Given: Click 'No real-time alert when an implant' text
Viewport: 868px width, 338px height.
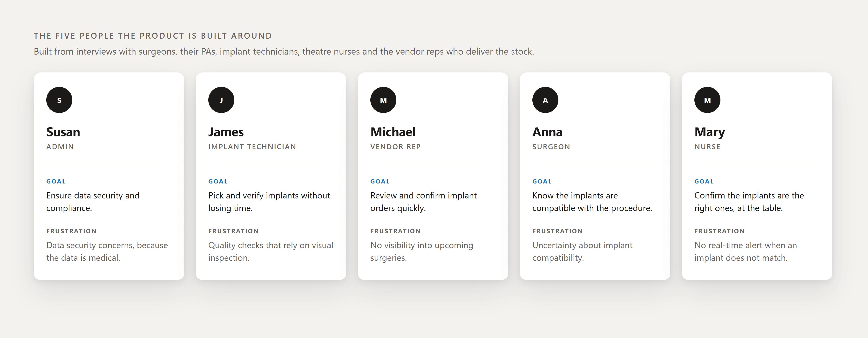Looking at the screenshot, I should (x=746, y=251).
